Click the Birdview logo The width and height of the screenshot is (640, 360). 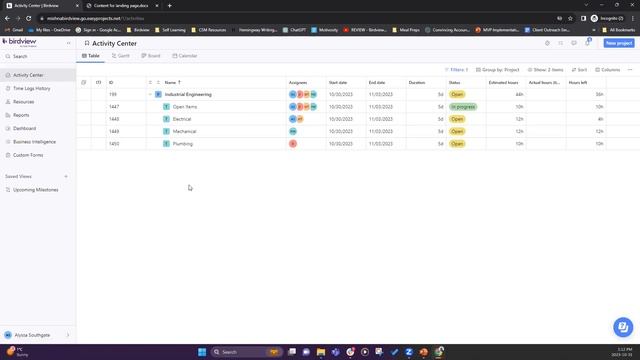tap(20, 42)
